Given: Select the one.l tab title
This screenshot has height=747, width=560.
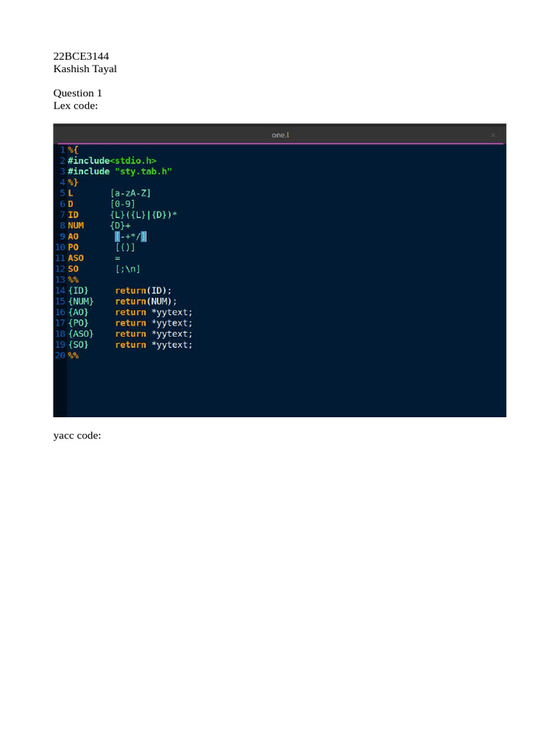Looking at the screenshot, I should tap(280, 135).
